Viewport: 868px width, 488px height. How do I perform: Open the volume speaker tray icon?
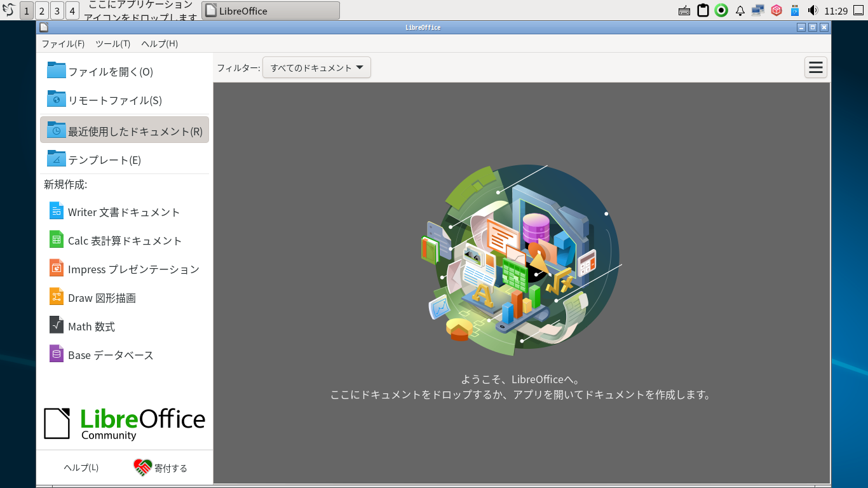813,10
